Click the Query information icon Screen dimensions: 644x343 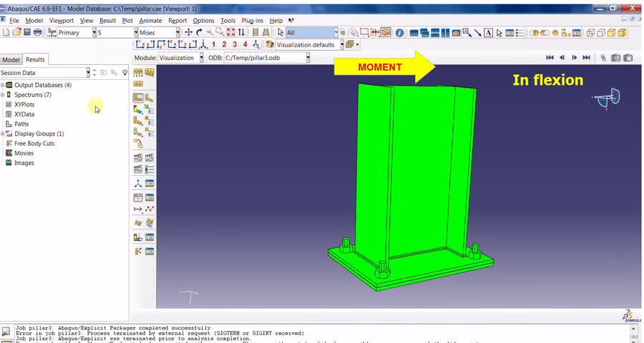click(399, 33)
